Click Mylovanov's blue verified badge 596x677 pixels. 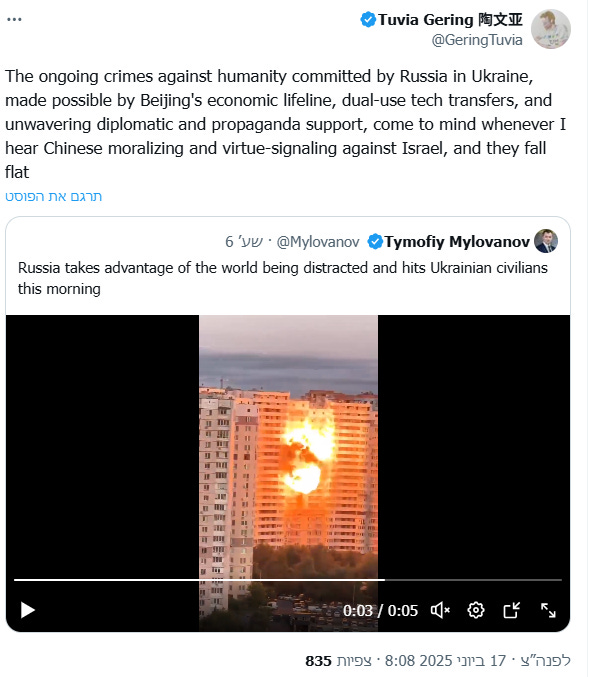click(x=375, y=242)
